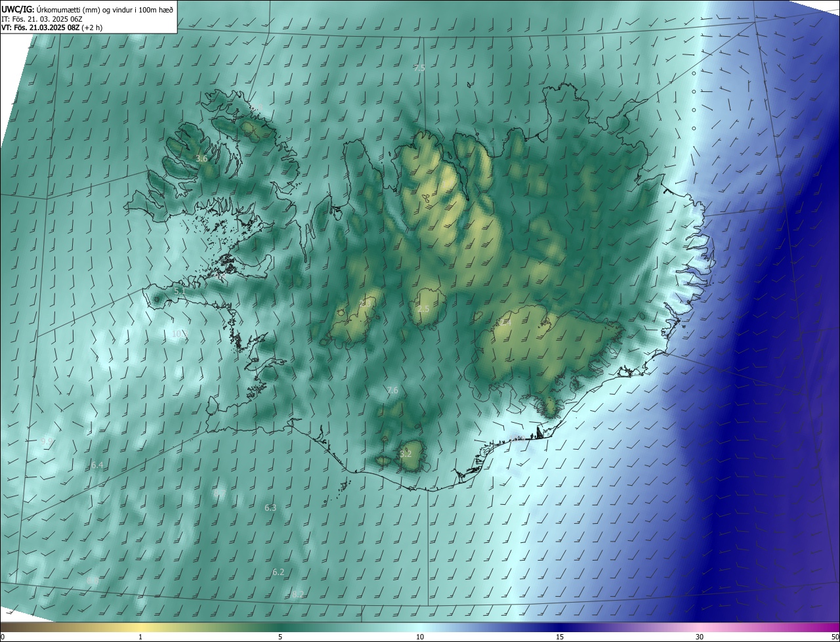
Task: Click the colorbar tick label 50
Action: coord(835,637)
